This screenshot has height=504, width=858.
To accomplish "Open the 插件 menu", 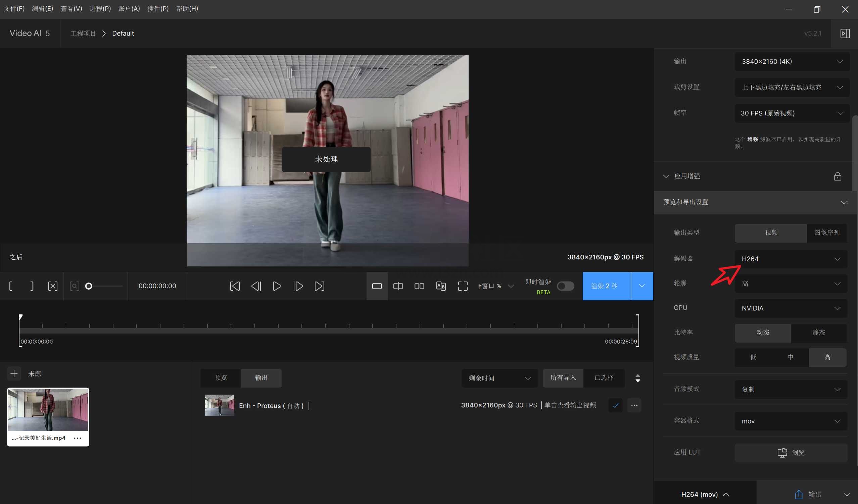I will pyautogui.click(x=155, y=8).
